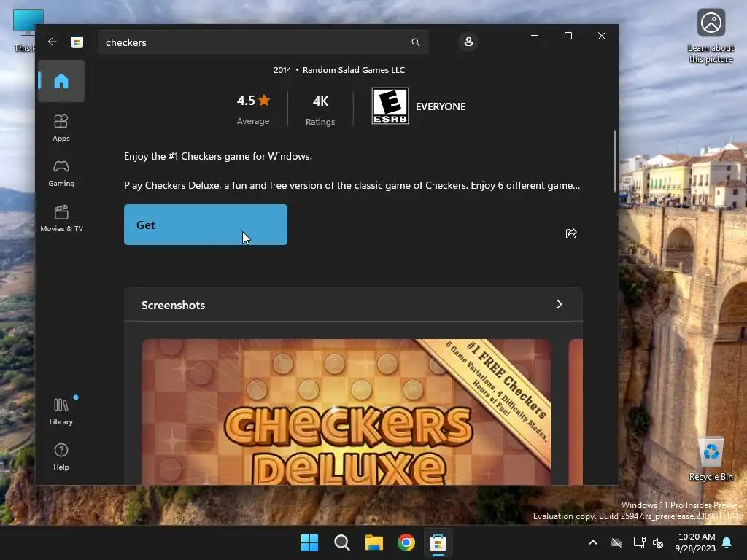Open the clock showing 10:20 AM

pos(695,542)
